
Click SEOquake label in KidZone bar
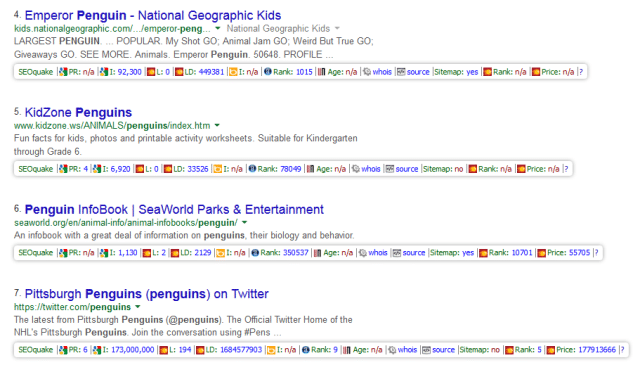coord(36,169)
